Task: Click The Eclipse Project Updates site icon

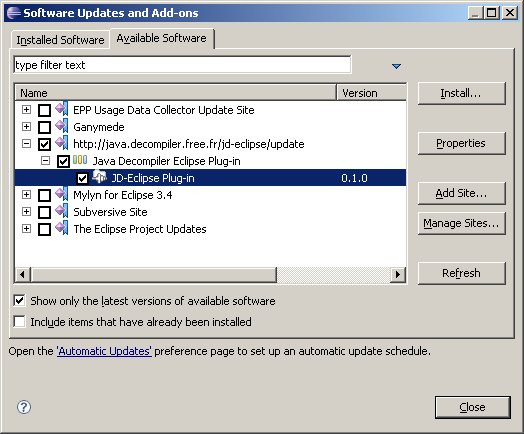Action: [62, 228]
